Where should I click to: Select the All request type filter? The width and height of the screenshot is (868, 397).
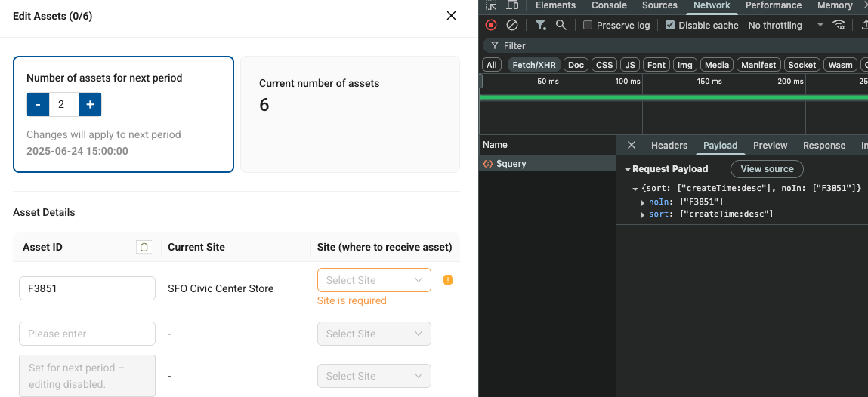[492, 65]
